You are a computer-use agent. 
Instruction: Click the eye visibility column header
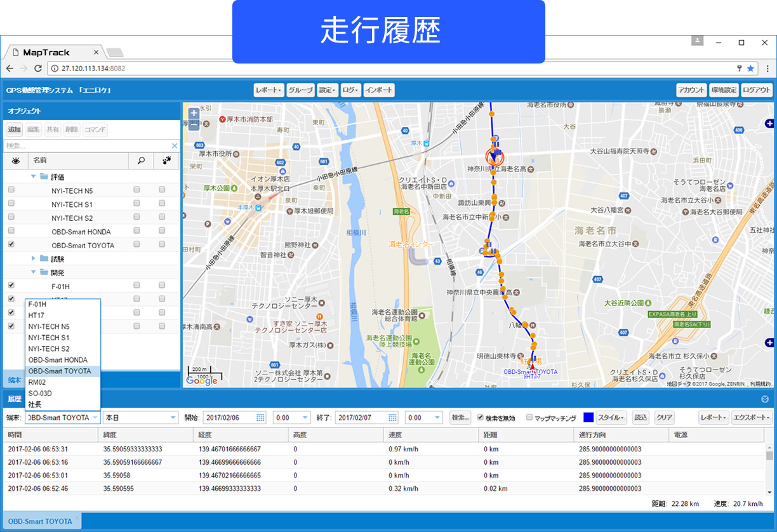(16, 161)
